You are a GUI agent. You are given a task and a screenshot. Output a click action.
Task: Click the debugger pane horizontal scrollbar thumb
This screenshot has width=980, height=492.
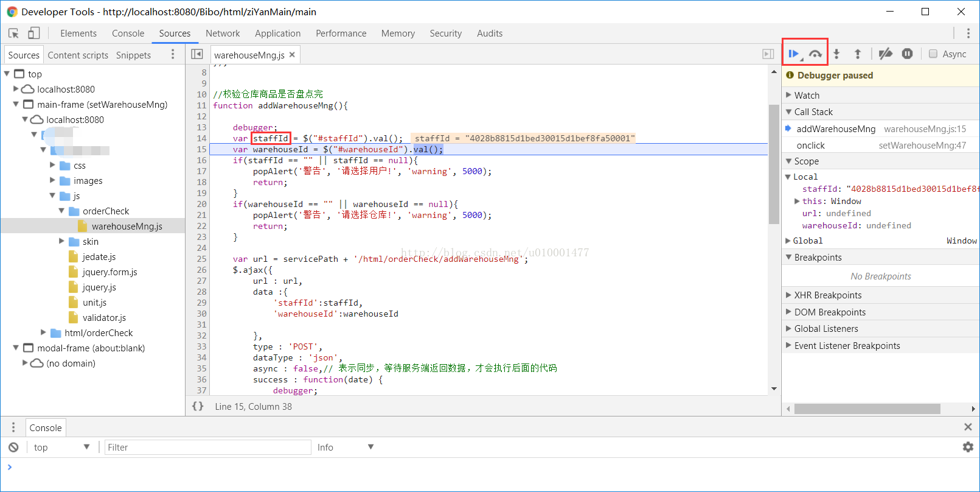867,409
